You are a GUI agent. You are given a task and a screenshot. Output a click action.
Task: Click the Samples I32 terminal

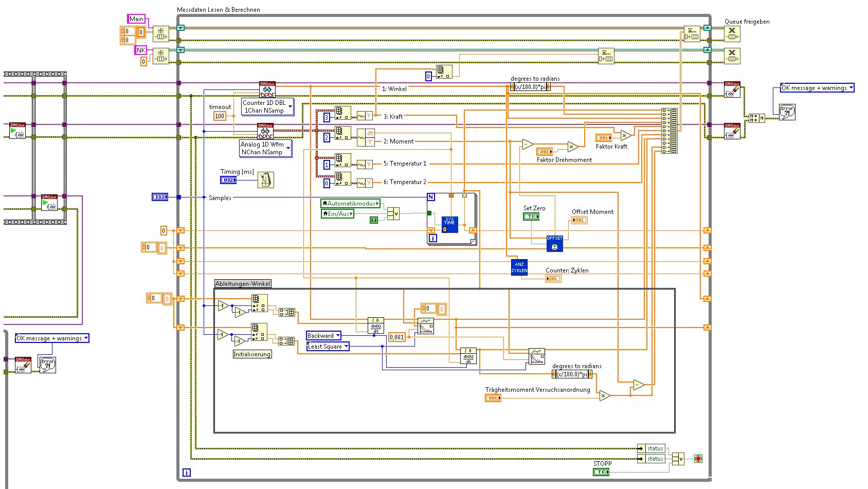click(x=160, y=197)
